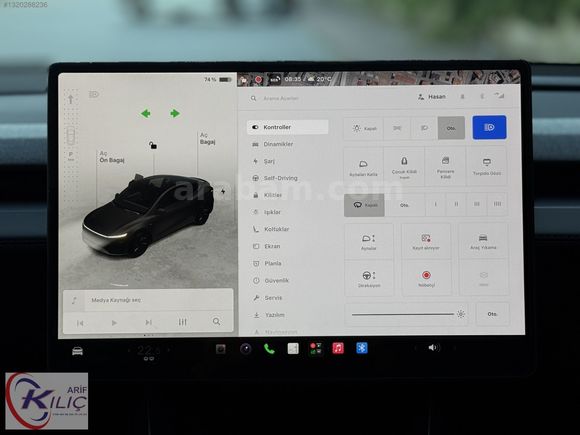Image resolution: width=580 pixels, height=435 pixels.
Task: Set exterior lights to Kapalı
Action: coord(364,128)
